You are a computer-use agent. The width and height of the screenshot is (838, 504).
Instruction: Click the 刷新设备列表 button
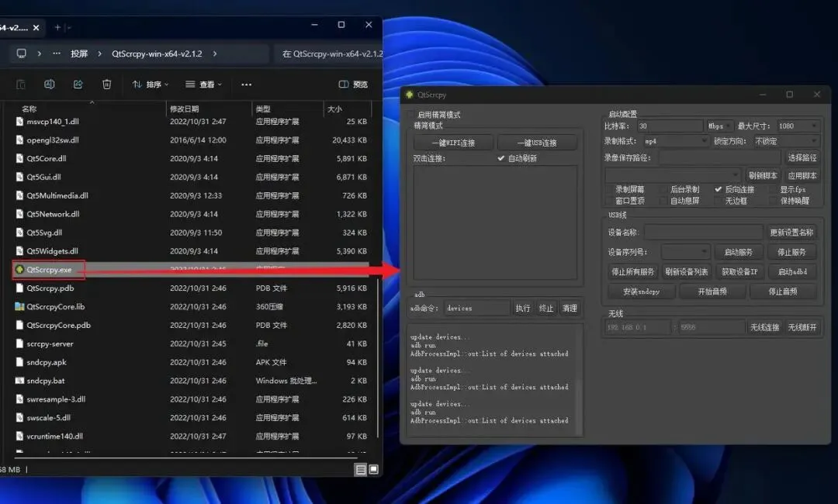[686, 271]
